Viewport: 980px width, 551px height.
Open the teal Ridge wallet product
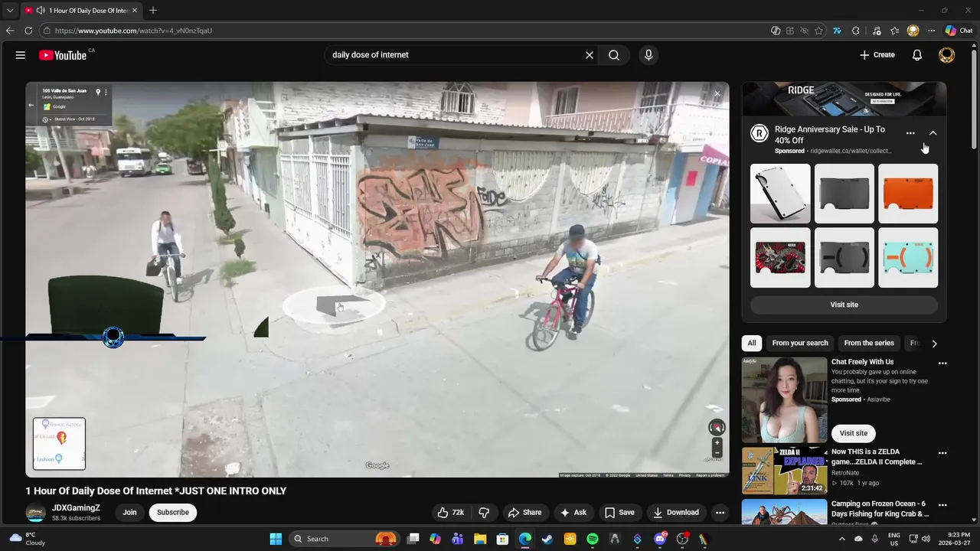point(908,258)
